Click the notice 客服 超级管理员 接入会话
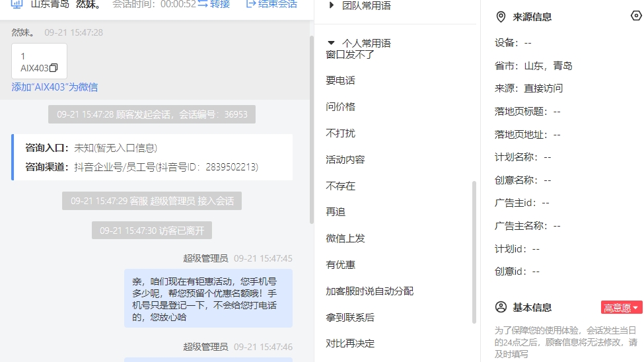The width and height of the screenshot is (644, 362). coord(151,201)
